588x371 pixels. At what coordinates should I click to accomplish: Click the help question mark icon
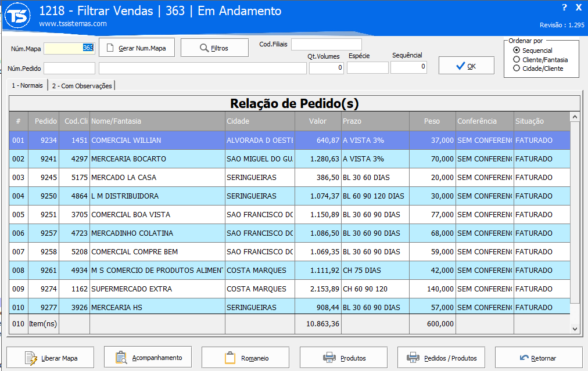tap(564, 8)
